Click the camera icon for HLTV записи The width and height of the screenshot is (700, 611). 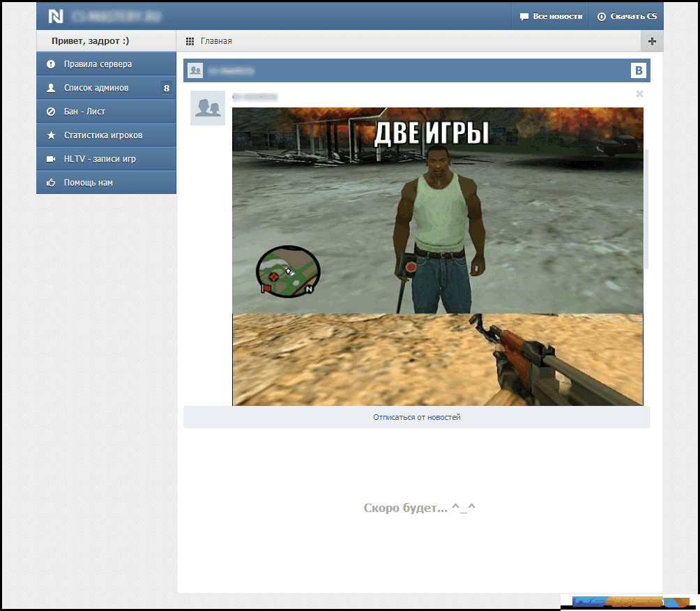pos(51,158)
